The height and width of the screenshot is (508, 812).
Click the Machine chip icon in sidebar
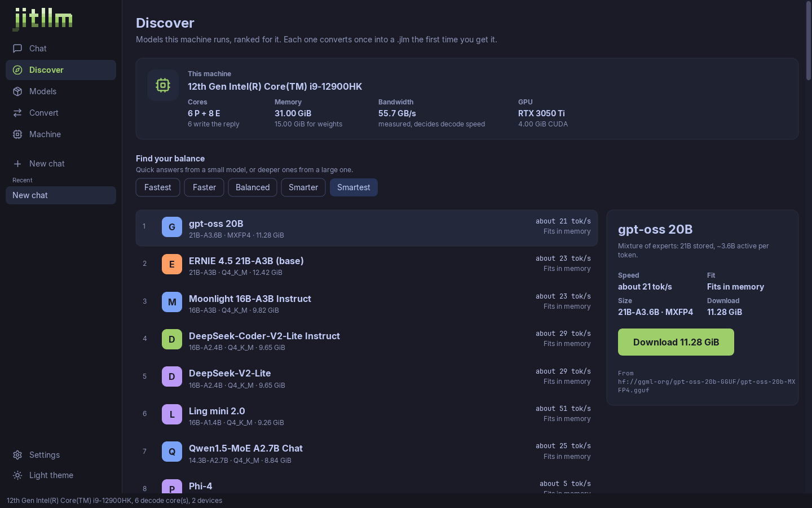17,134
